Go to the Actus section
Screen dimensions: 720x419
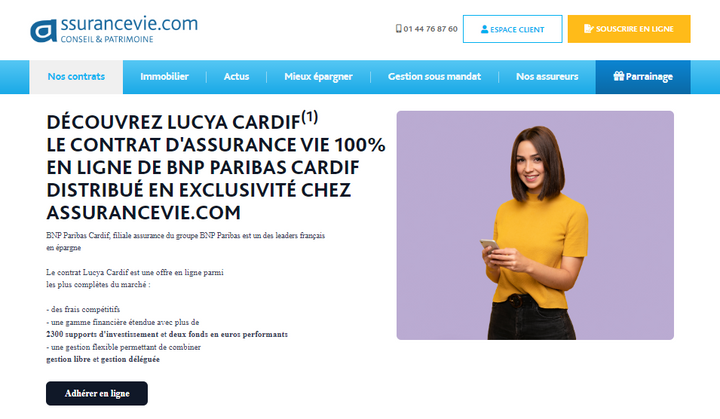point(236,77)
